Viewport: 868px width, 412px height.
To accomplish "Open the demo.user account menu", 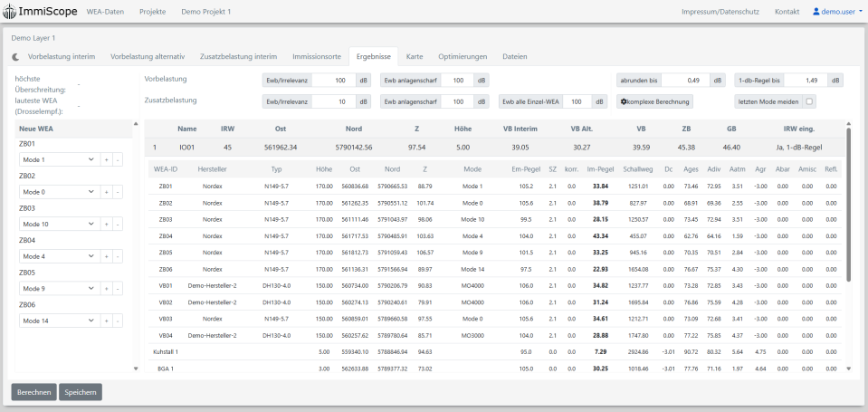I will pos(837,12).
